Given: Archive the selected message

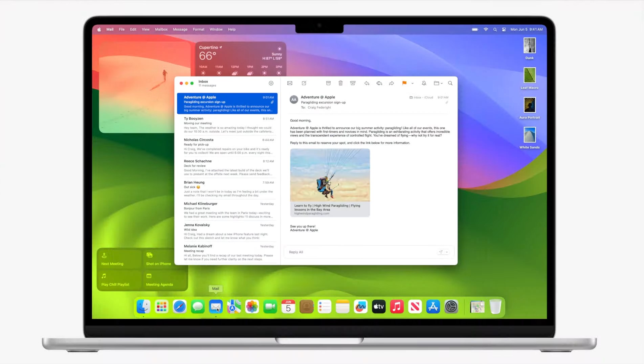Looking at the screenshot, I should 328,83.
